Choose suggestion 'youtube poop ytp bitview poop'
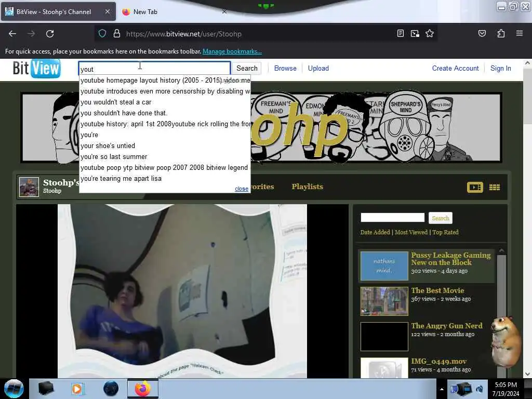 (x=165, y=168)
